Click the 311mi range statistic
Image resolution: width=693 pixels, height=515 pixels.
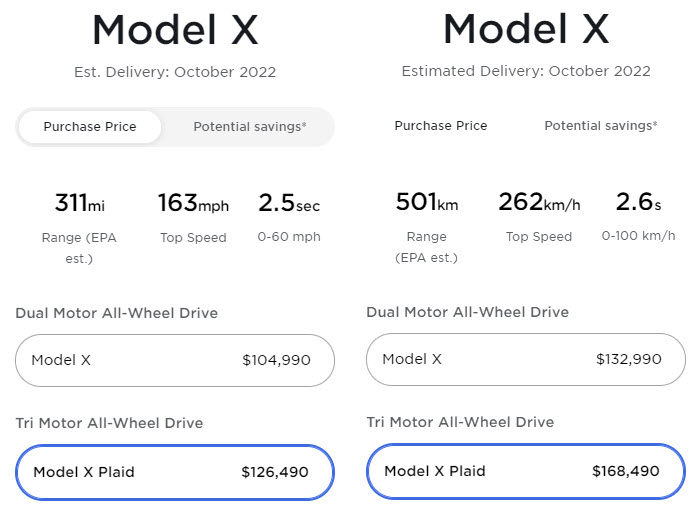pos(80,205)
